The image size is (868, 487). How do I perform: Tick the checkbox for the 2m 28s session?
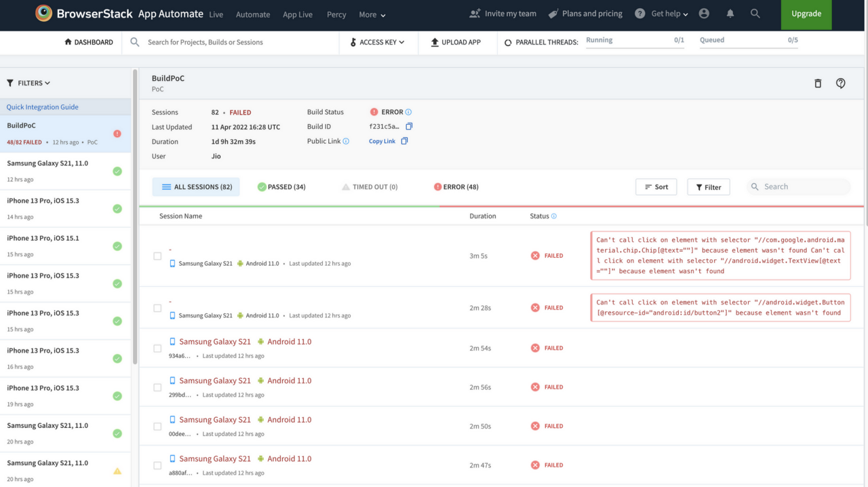157,308
